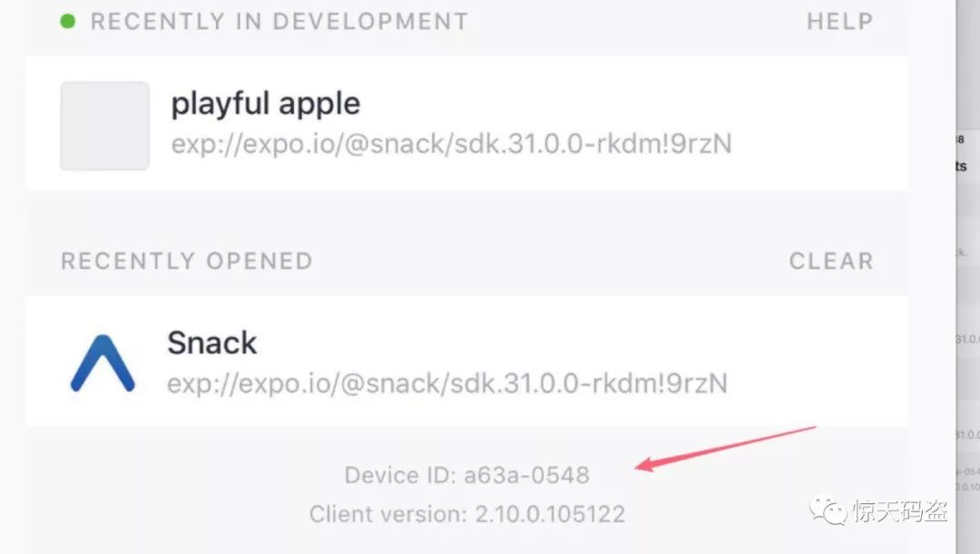
Task: Select the Device ID a63a-0548 text
Action: (467, 475)
